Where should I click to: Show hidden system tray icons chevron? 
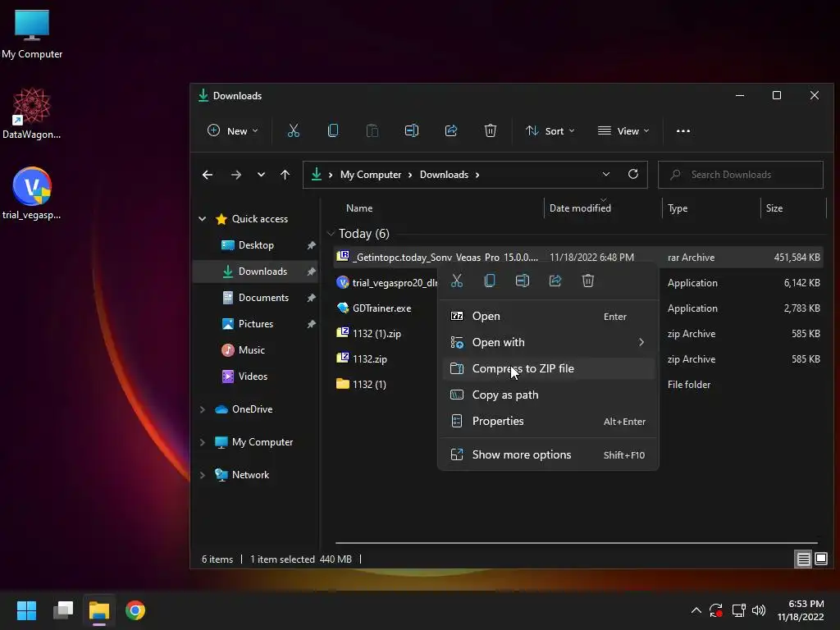tap(696, 610)
